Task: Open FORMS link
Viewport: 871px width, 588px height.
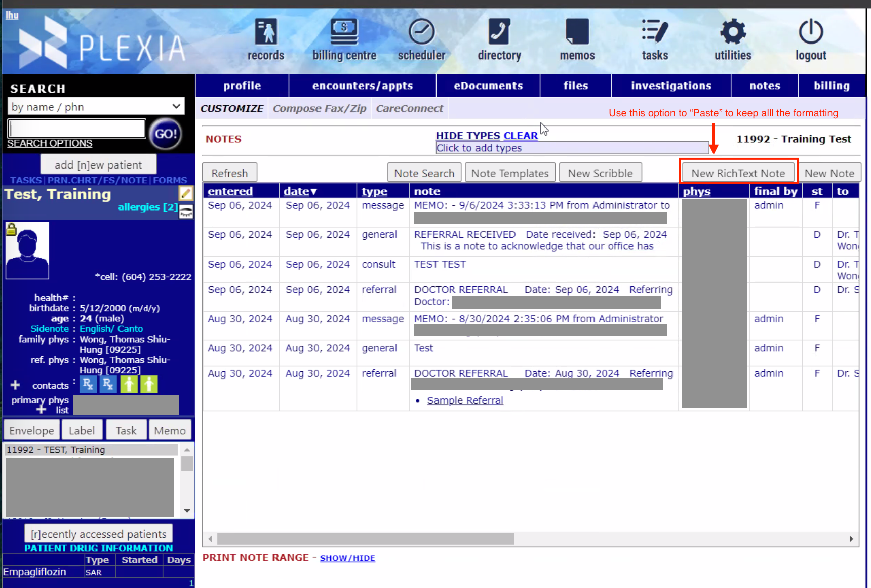Action: [170, 180]
